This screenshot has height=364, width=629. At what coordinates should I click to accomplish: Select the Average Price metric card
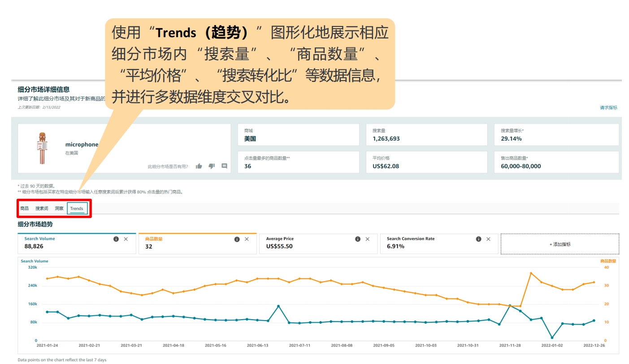pyautogui.click(x=318, y=244)
